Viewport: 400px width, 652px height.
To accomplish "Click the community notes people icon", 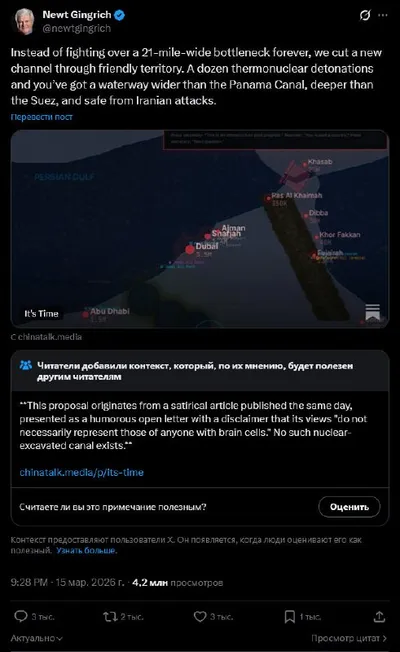I will pyautogui.click(x=26, y=366).
